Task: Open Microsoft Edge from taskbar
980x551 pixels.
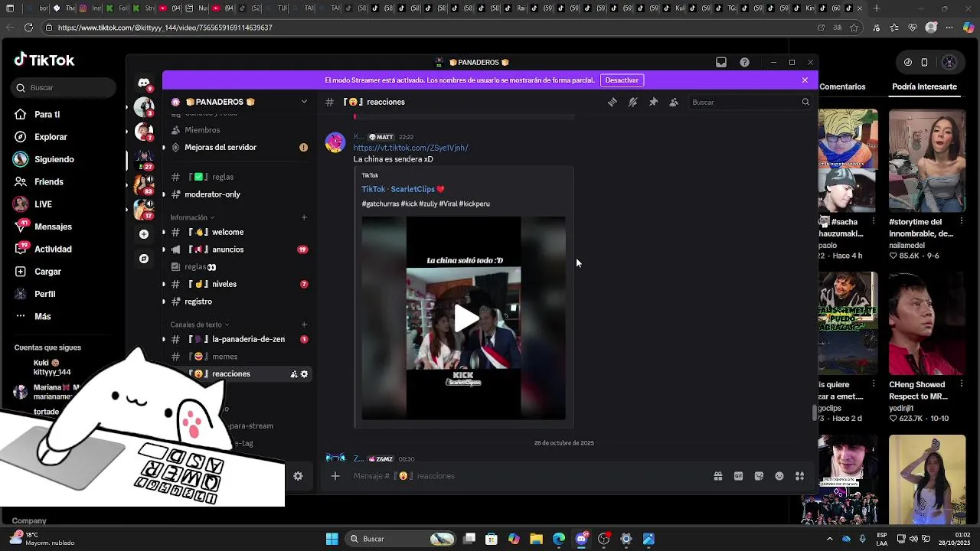Action: tap(559, 539)
